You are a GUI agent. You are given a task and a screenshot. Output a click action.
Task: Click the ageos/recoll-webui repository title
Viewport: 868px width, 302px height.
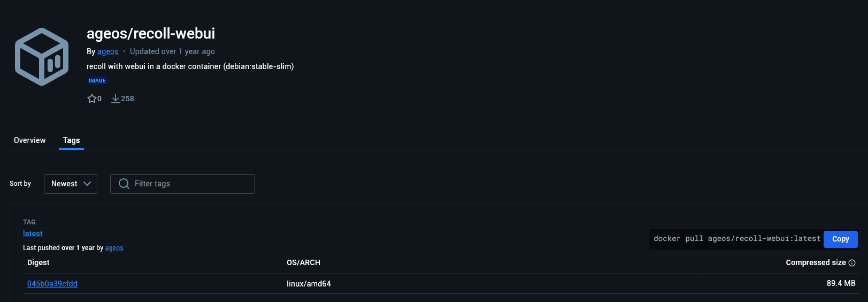point(151,33)
